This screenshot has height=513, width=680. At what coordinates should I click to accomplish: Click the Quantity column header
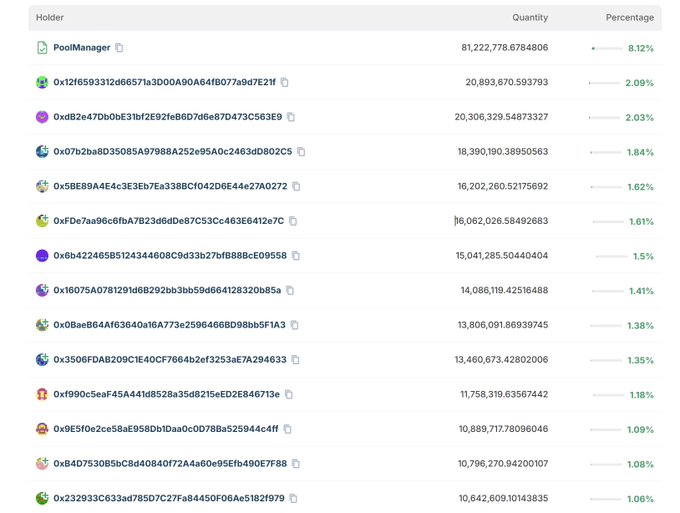click(530, 17)
